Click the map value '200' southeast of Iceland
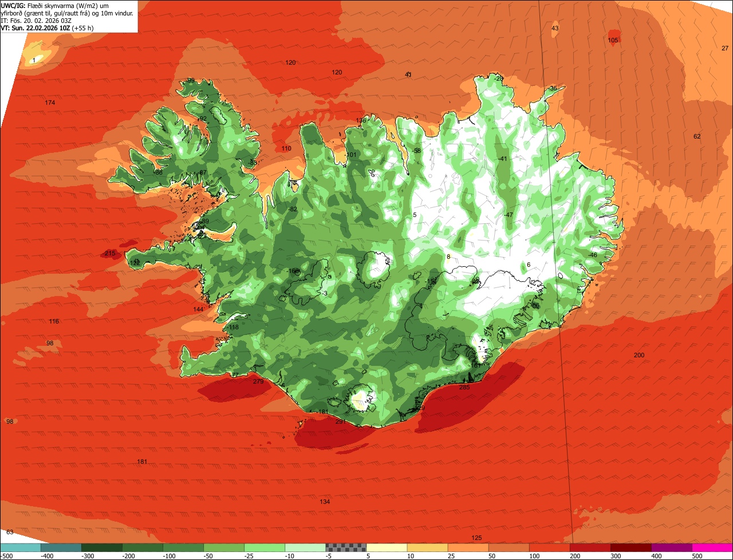This screenshot has width=733, height=560. tap(639, 355)
